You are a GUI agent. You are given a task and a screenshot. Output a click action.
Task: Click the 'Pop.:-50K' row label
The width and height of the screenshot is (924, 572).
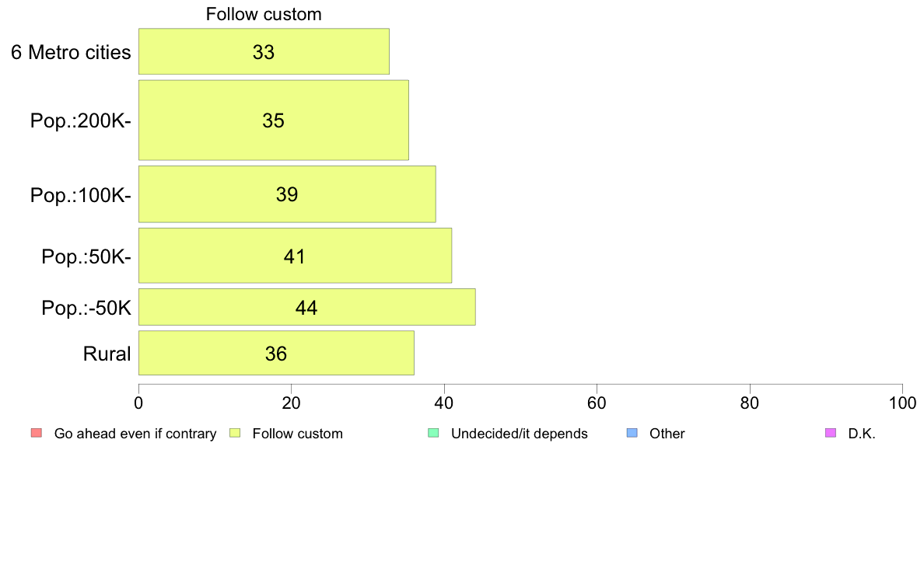(x=86, y=308)
